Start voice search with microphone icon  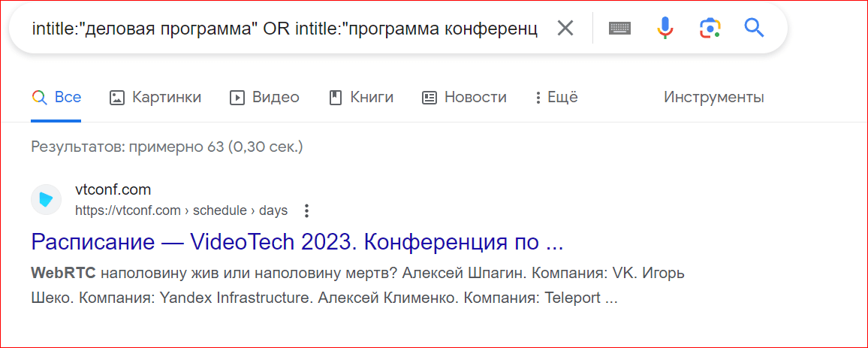(x=665, y=28)
